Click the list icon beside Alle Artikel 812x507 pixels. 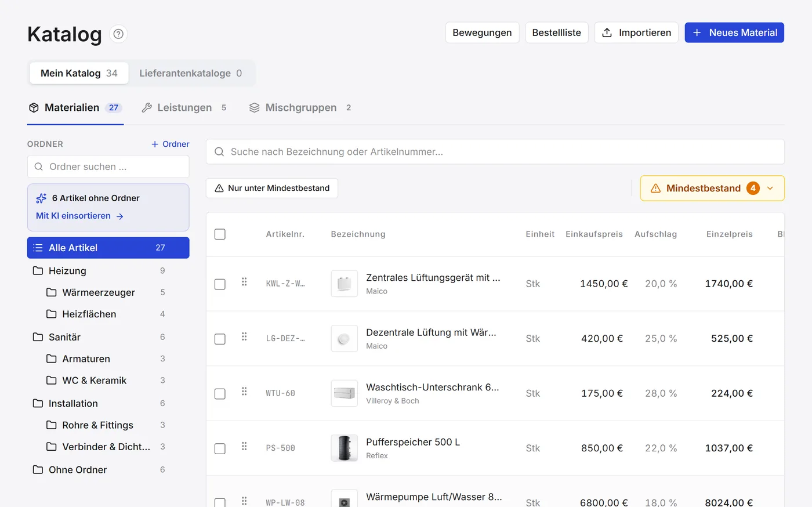click(38, 248)
